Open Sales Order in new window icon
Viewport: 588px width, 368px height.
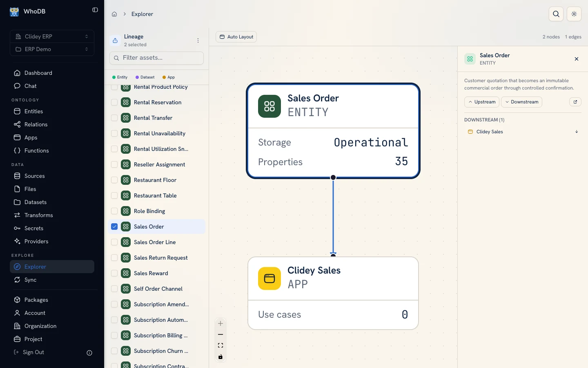[575, 102]
